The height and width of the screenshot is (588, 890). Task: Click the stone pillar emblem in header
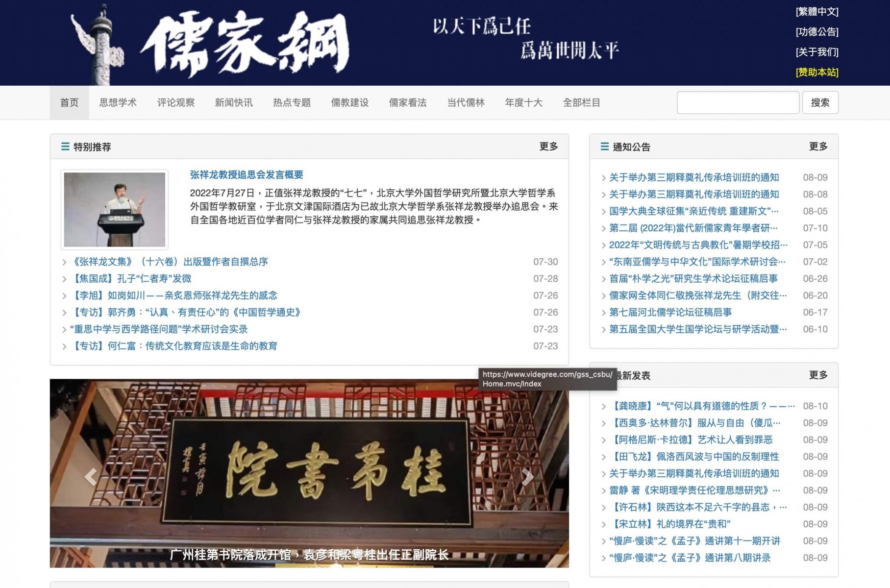[x=100, y=44]
